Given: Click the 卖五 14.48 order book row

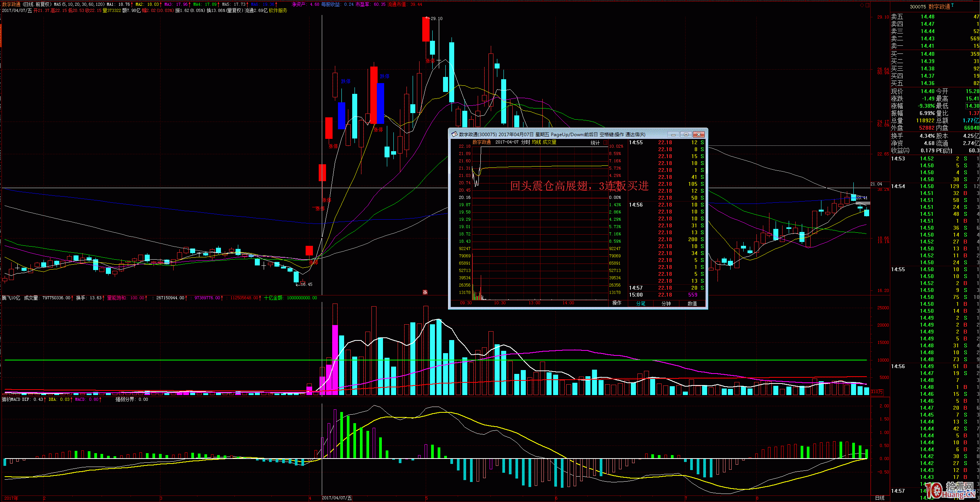Looking at the screenshot, I should coord(935,17).
